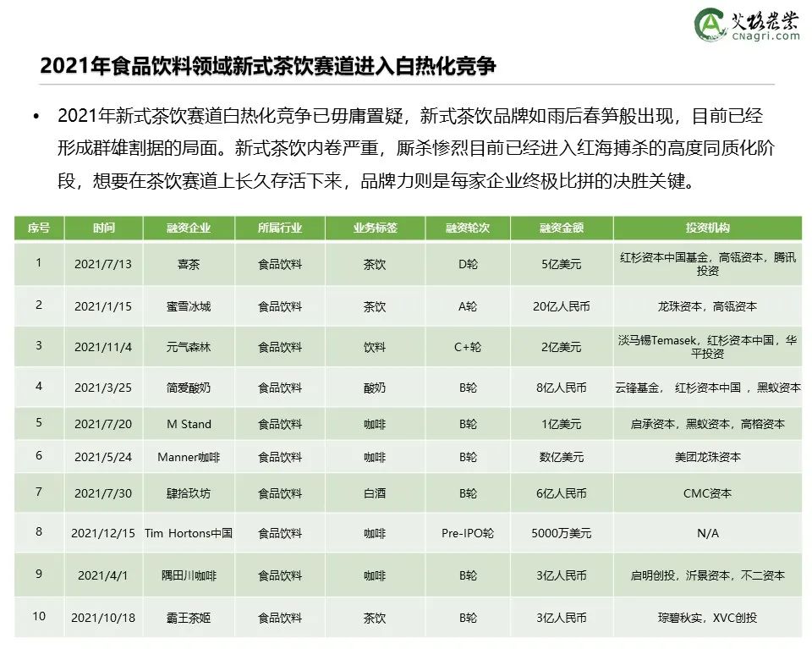Image resolution: width=812 pixels, height=649 pixels.
Task: Click investor cell 美团龙珠资本
Action: tap(707, 458)
